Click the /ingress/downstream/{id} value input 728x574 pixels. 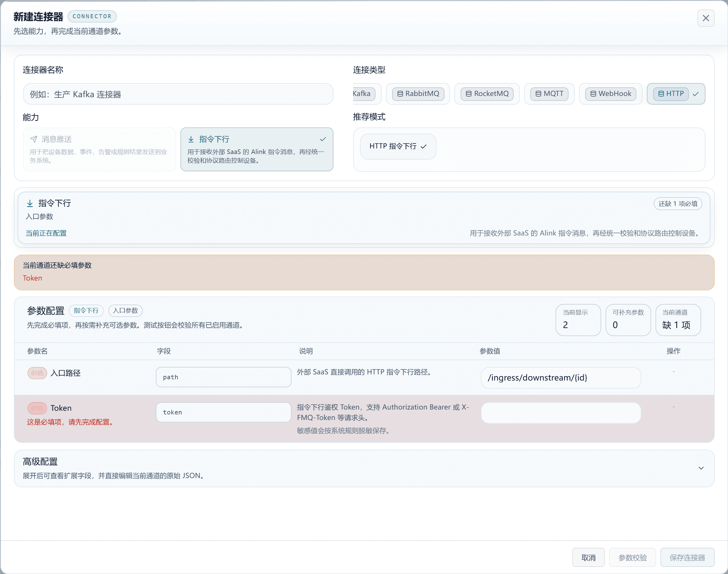point(561,378)
